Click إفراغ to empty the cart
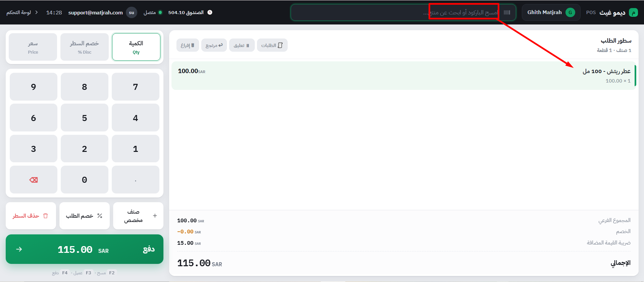Image resolution: width=644 pixels, height=282 pixels. (188, 45)
